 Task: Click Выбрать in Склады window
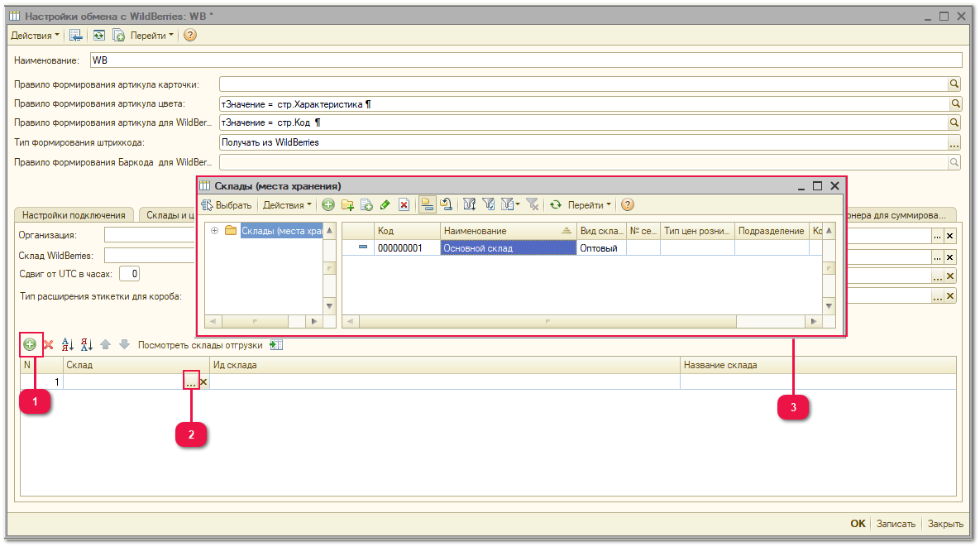click(x=227, y=205)
